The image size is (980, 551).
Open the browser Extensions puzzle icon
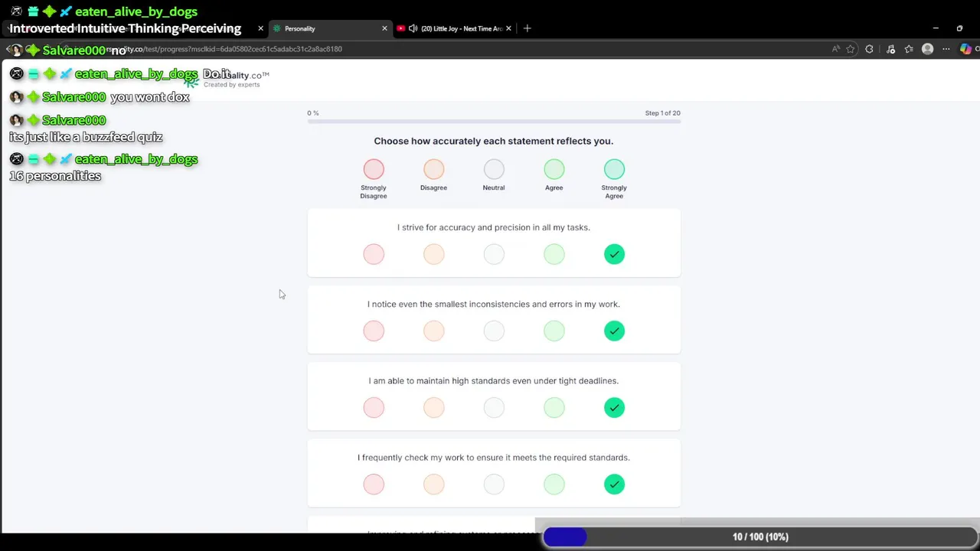coord(869,49)
